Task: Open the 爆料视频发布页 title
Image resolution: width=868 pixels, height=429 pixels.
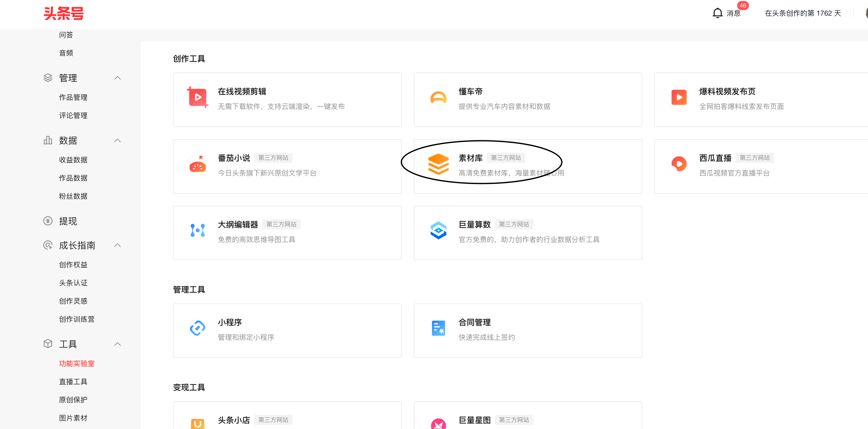Action: pyautogui.click(x=727, y=91)
